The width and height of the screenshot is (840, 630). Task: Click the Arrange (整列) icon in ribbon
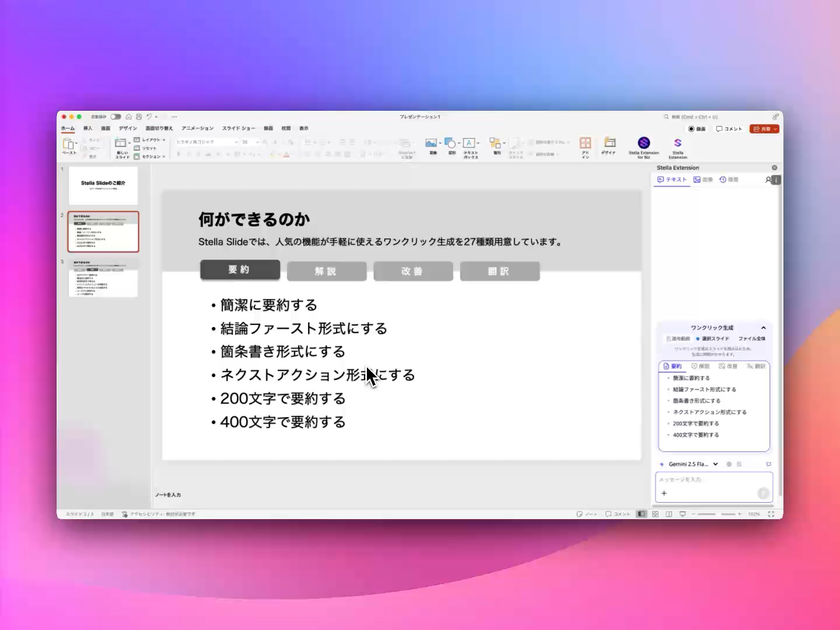[495, 143]
